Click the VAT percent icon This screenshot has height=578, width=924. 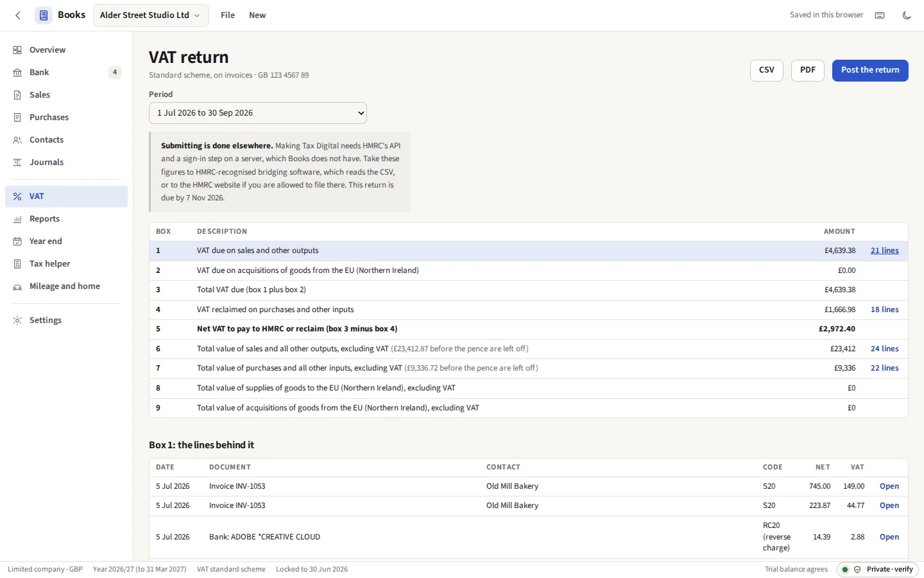click(x=17, y=197)
